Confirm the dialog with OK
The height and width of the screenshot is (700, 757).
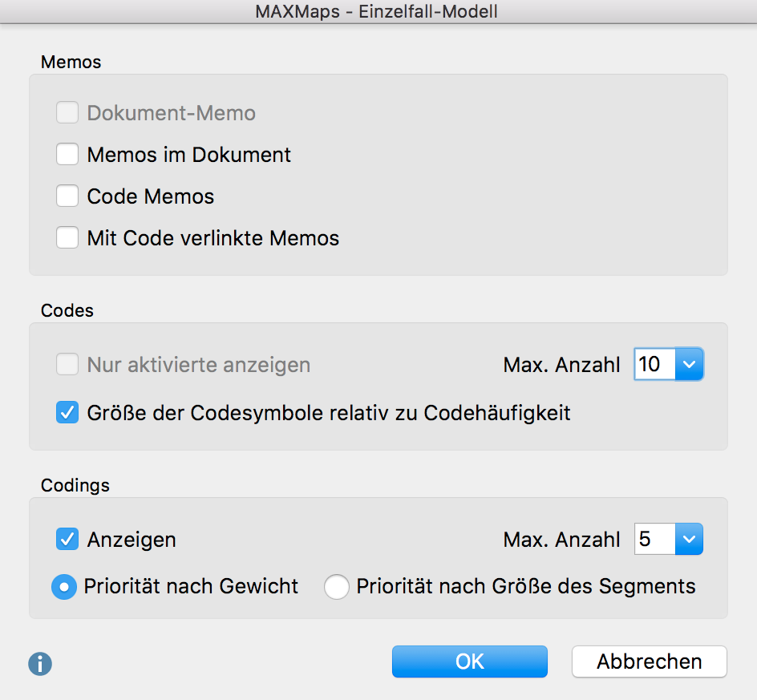pyautogui.click(x=470, y=662)
